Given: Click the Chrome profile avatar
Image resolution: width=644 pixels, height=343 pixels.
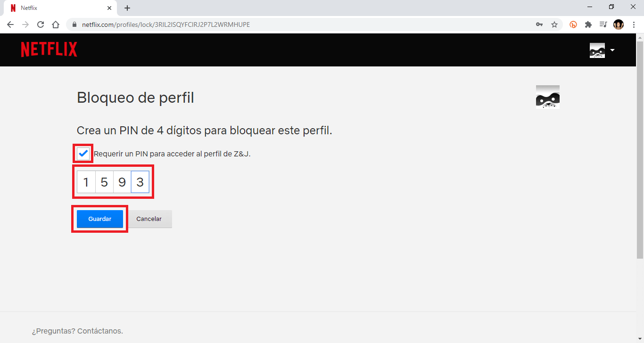Looking at the screenshot, I should click(619, 24).
